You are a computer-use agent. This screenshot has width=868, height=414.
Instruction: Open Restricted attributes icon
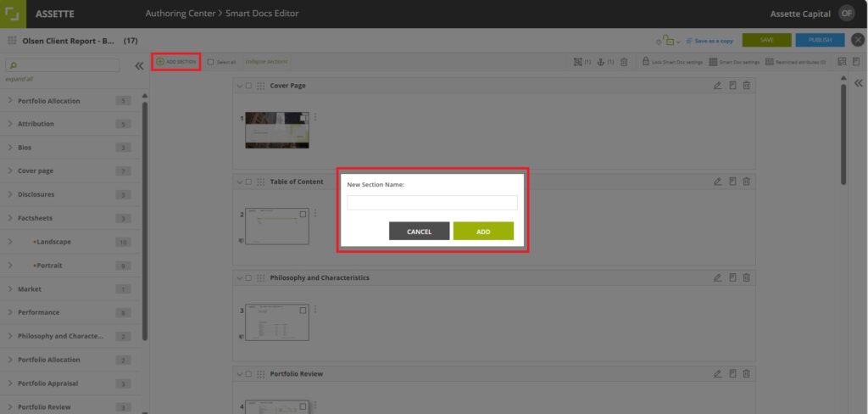[770, 62]
